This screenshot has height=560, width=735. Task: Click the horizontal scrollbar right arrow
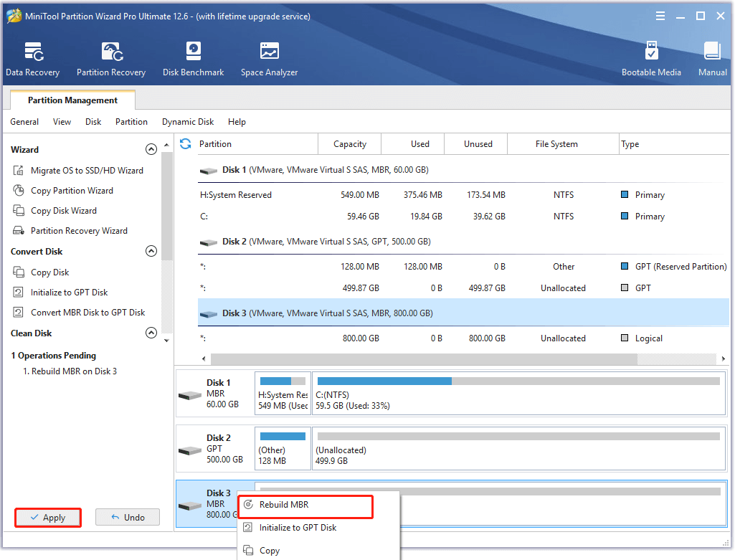[x=724, y=359]
